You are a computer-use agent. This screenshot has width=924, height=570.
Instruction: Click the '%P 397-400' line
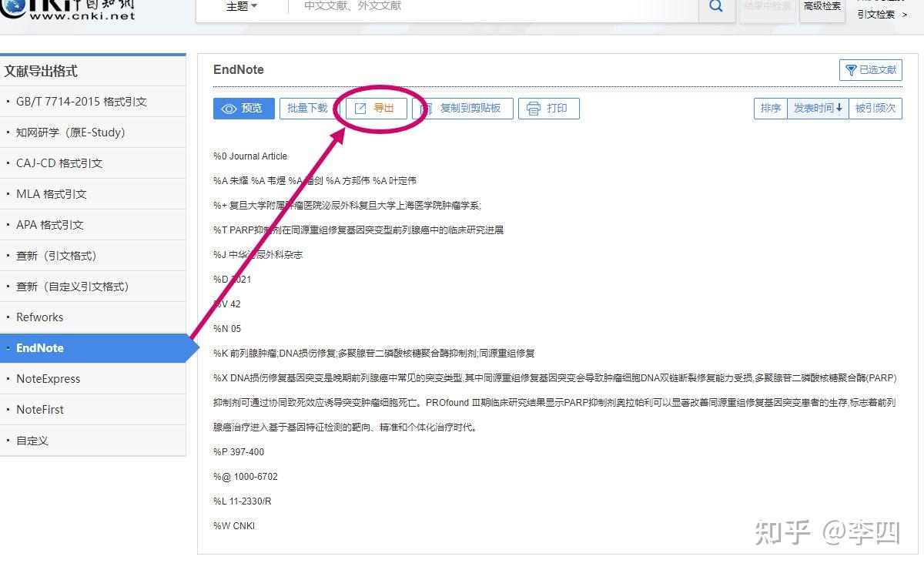pyautogui.click(x=239, y=452)
